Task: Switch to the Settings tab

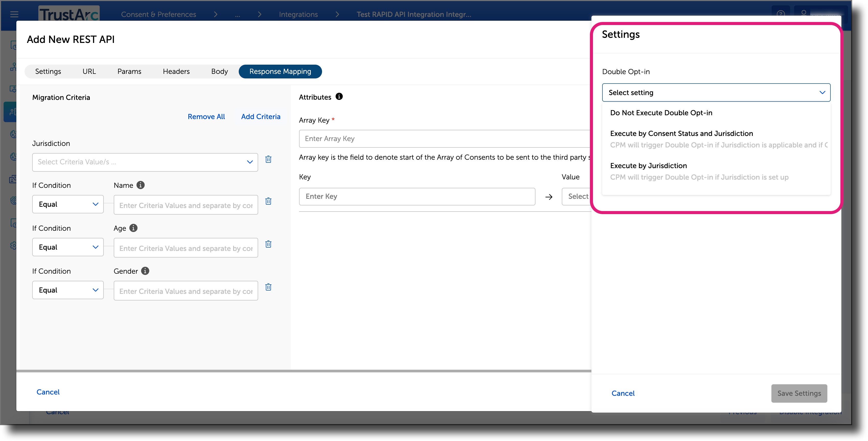Action: point(48,72)
